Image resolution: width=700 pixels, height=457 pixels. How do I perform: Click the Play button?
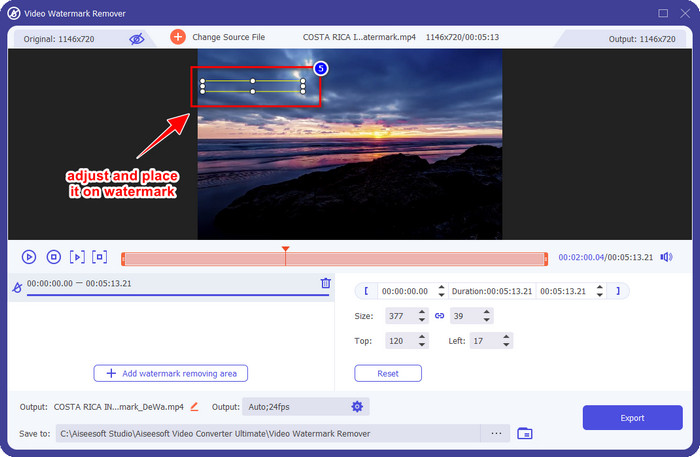(29, 257)
